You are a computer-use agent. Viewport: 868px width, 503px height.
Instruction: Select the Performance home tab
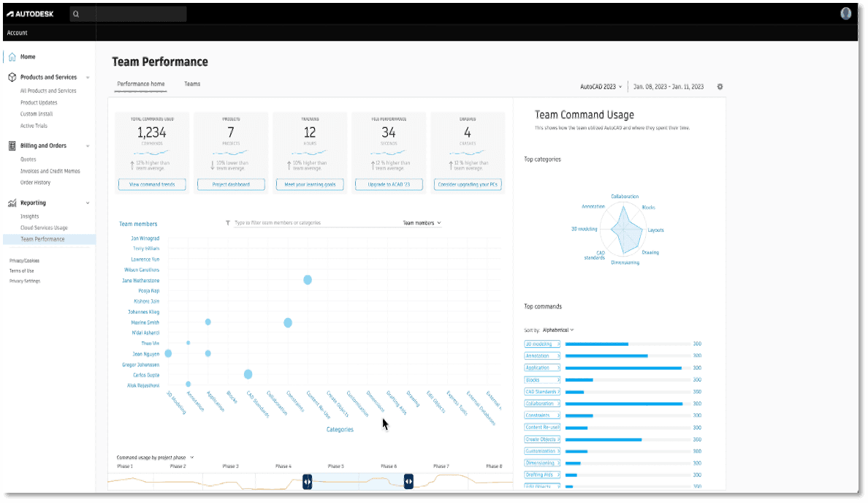tap(140, 84)
